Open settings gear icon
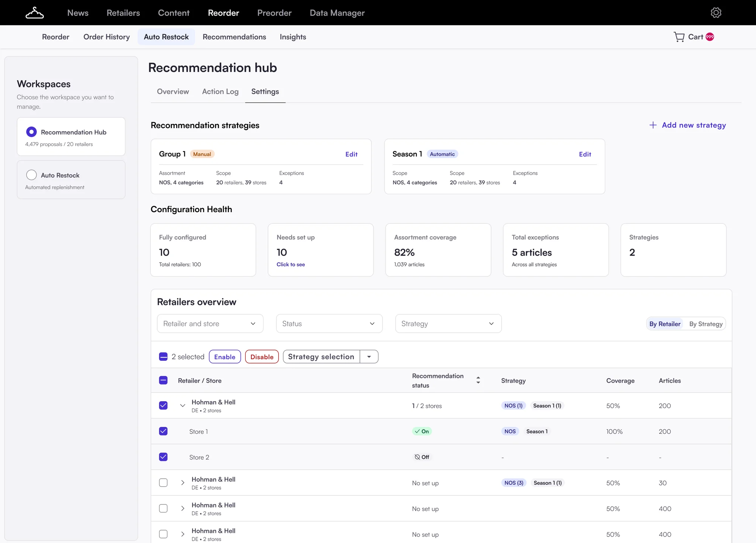The width and height of the screenshot is (756, 543). tap(716, 12)
